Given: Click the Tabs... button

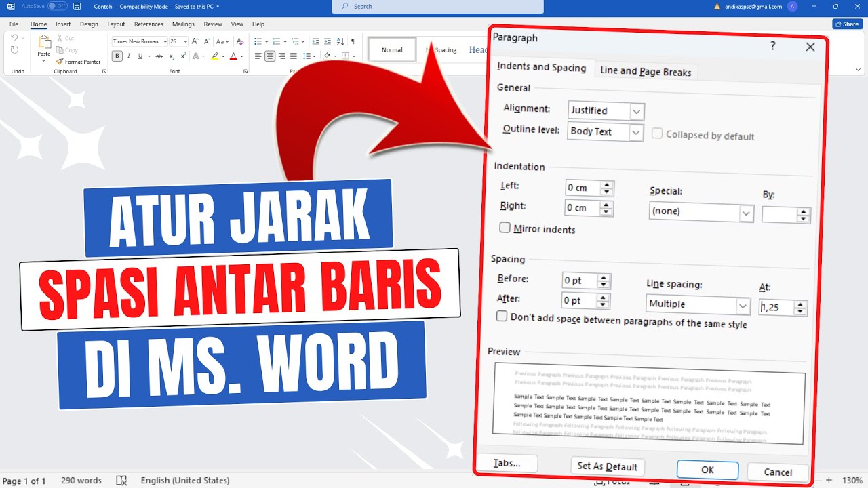Looking at the screenshot, I should pyautogui.click(x=507, y=463).
